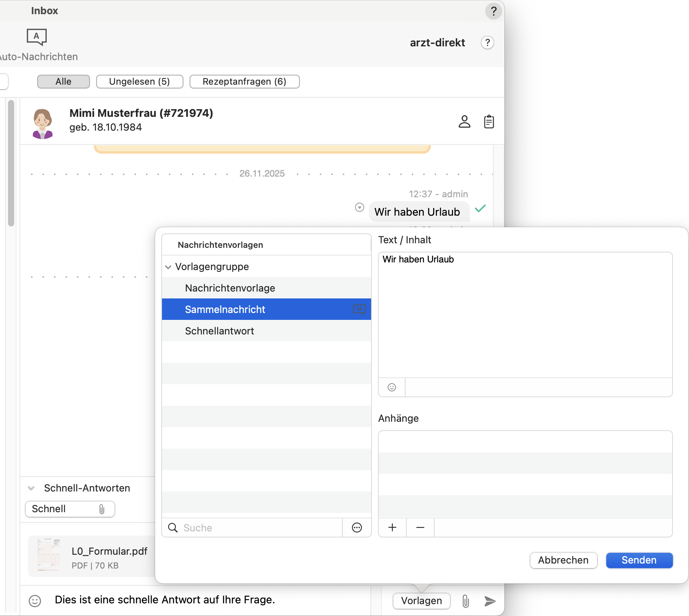Click the help icon beside arzt-direkt
689x616 pixels.
487,43
